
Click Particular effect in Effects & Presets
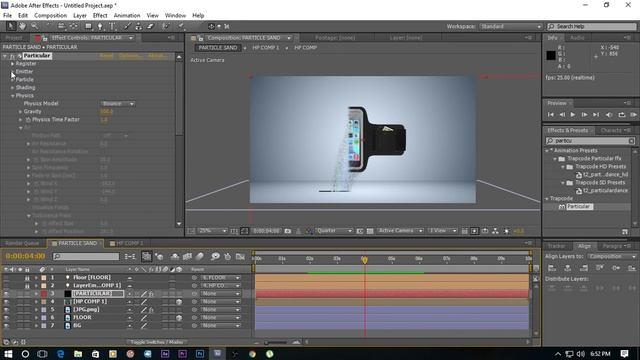coord(578,207)
